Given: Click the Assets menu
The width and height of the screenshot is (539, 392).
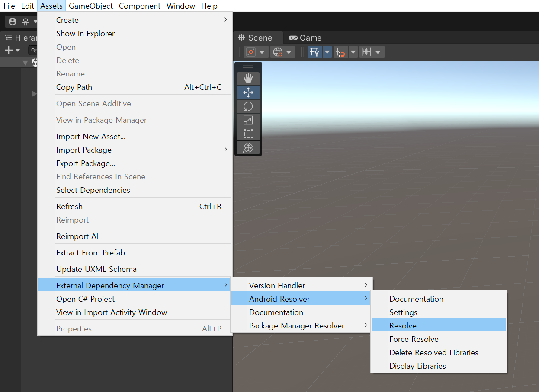Looking at the screenshot, I should 51,6.
